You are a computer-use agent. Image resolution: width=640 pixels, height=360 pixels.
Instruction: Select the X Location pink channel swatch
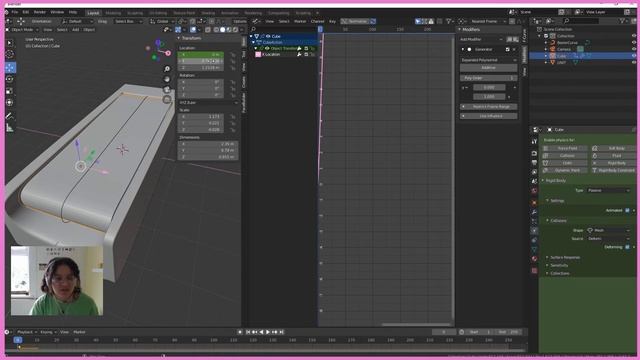(x=258, y=54)
